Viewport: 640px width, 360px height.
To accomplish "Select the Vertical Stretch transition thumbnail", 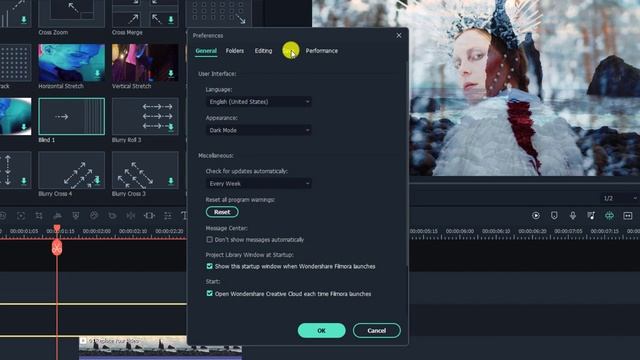I will tap(145, 62).
